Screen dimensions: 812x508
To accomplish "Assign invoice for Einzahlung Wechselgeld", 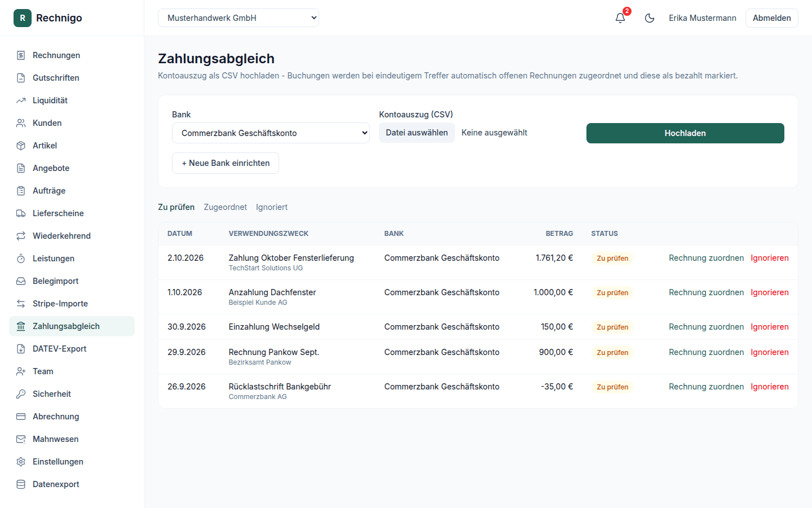I will (x=706, y=327).
